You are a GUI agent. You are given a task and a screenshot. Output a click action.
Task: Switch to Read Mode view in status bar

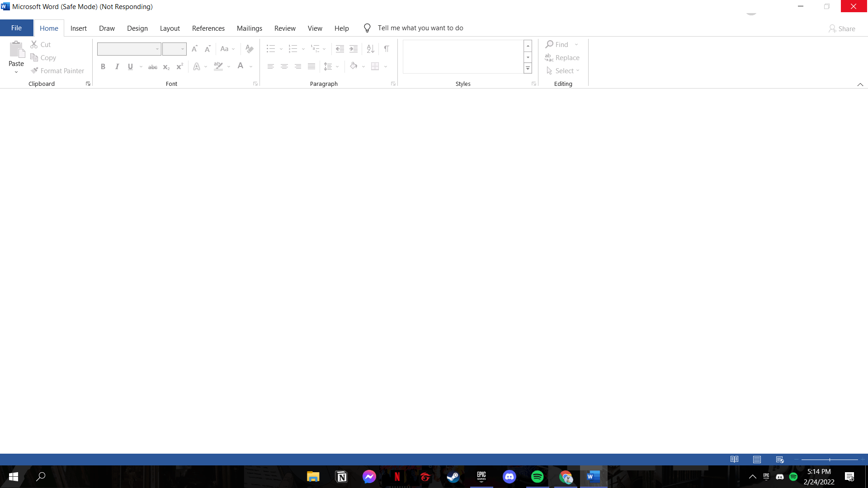click(734, 460)
